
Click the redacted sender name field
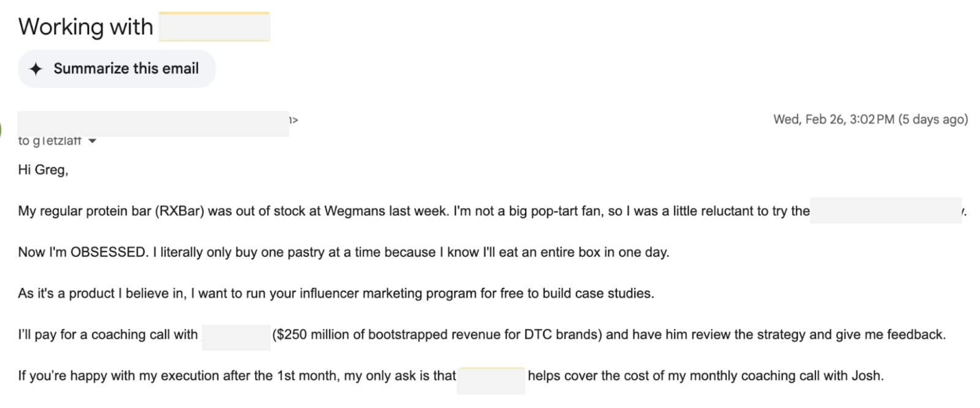(x=153, y=124)
